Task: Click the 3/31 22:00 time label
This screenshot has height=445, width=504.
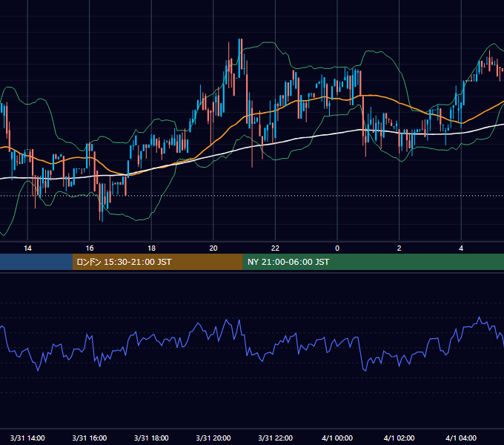Action: click(276, 438)
